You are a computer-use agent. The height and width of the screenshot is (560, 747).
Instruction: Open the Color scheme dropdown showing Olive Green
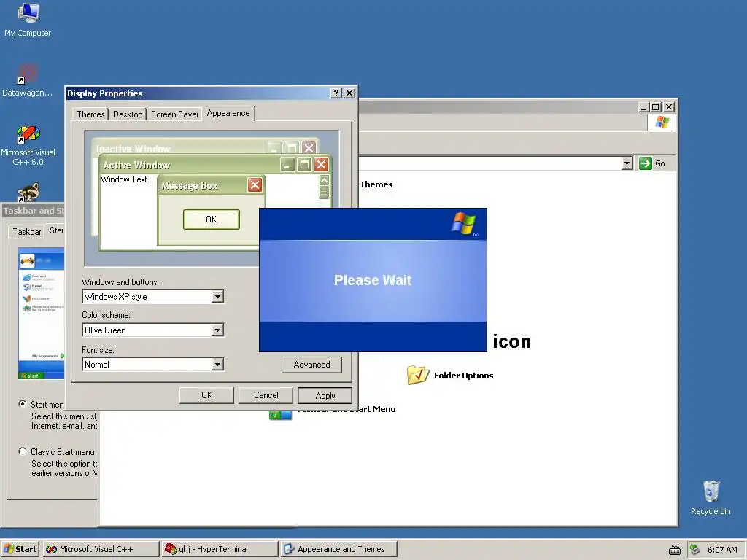pos(217,330)
